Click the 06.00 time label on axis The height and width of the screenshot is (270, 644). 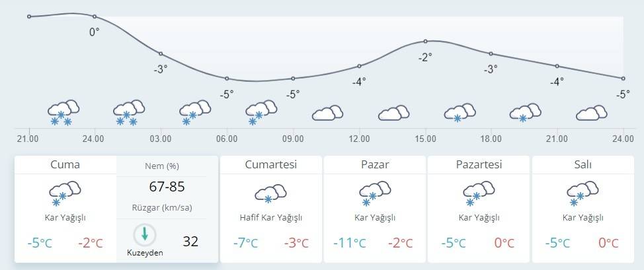click(x=227, y=139)
